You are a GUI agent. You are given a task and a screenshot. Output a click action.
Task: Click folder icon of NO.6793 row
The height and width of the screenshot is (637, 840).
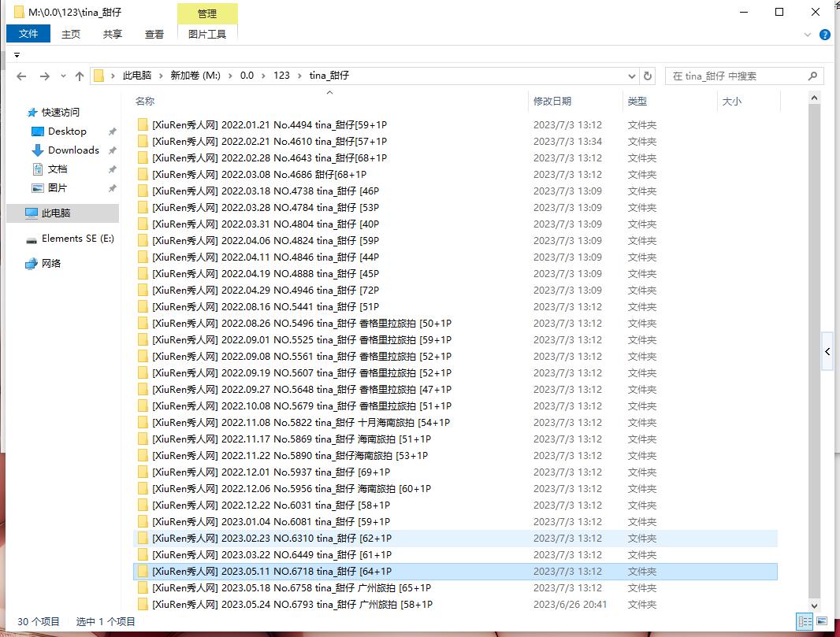coord(143,605)
